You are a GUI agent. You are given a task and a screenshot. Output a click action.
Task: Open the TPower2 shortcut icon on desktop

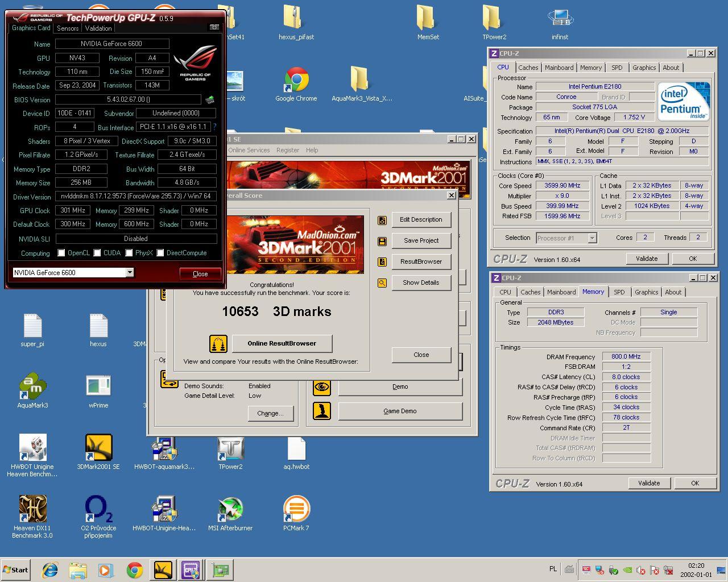coord(230,452)
